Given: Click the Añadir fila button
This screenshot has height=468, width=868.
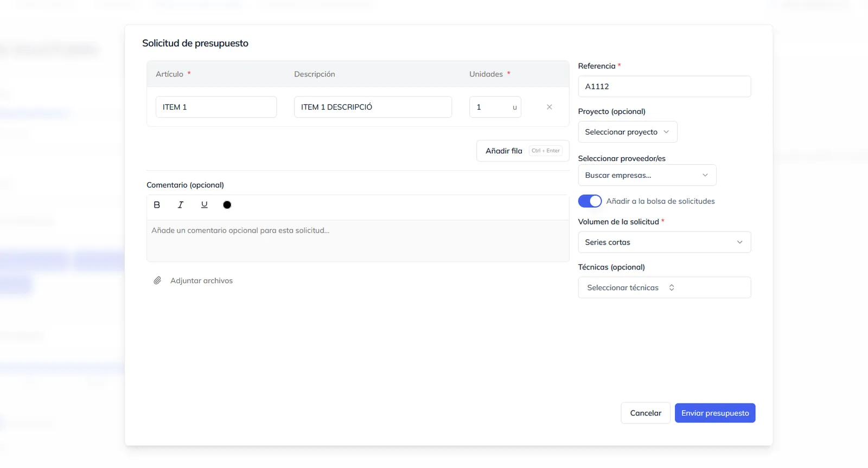Looking at the screenshot, I should [523, 151].
